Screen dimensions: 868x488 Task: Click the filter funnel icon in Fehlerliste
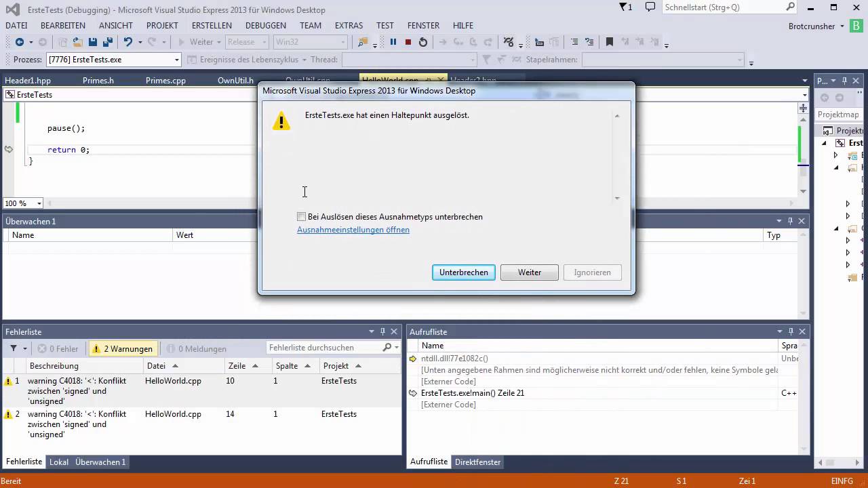point(14,348)
